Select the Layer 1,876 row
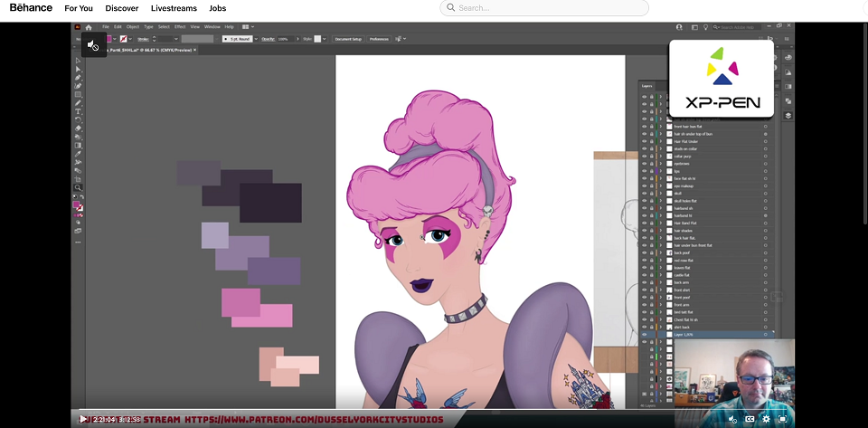The width and height of the screenshot is (868, 428). point(706,335)
